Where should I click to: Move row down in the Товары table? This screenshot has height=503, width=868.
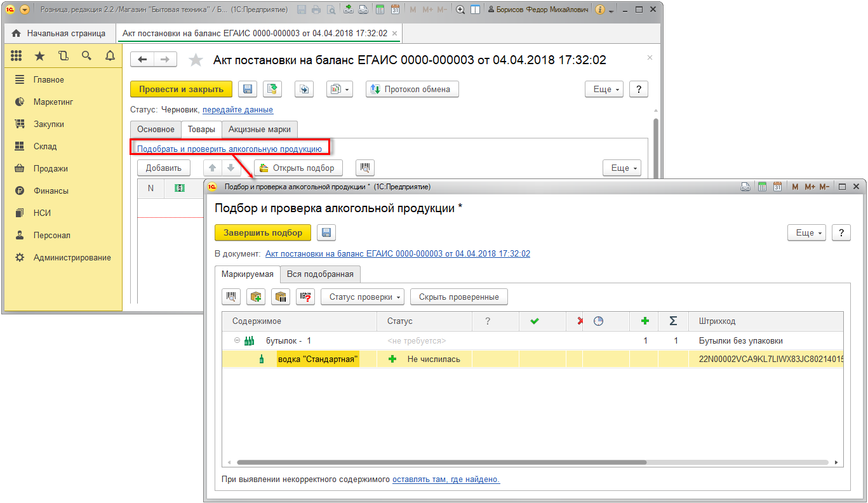(230, 168)
